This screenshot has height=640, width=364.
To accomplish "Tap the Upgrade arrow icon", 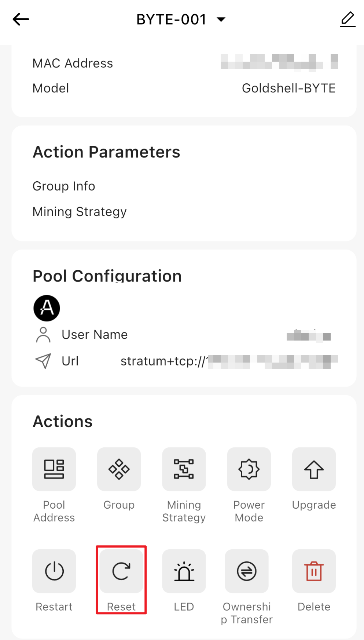I will (314, 469).
